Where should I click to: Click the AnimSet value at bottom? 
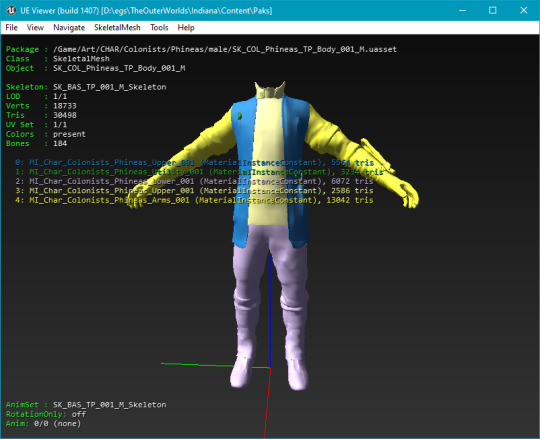110,405
